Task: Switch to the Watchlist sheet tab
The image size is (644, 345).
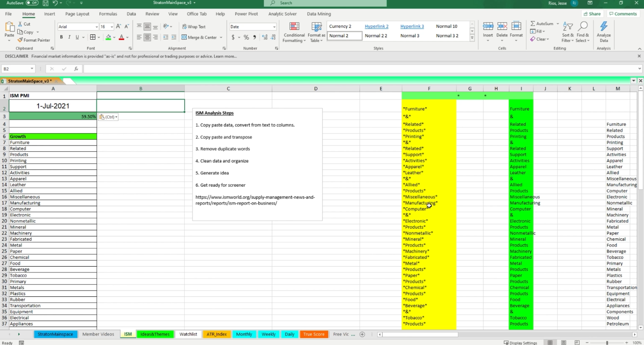Action: coord(188,334)
